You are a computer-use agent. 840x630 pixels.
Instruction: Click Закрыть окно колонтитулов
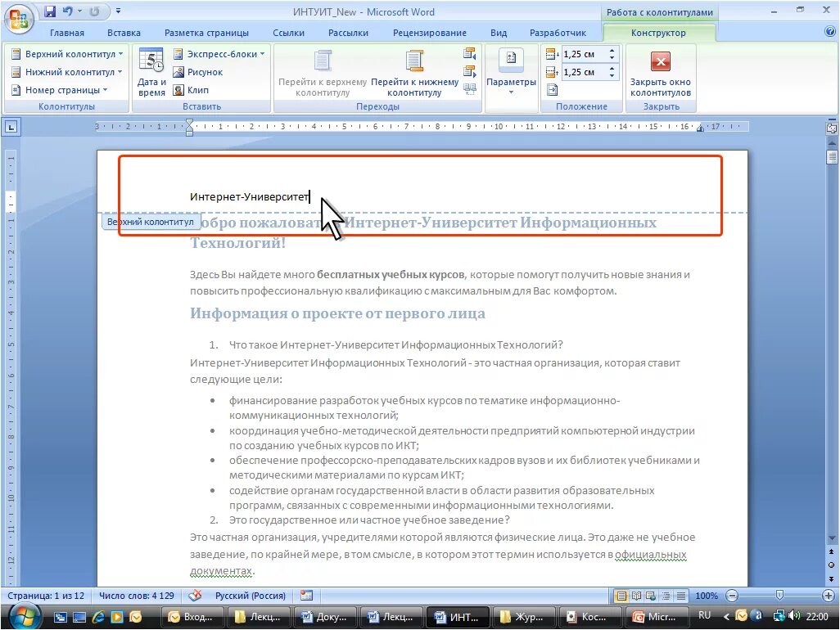coord(661,74)
